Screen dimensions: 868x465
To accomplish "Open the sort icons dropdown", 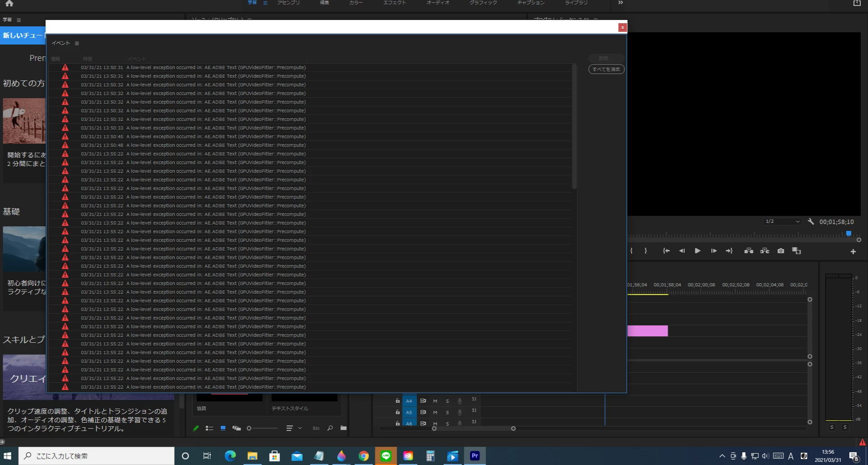I will point(294,428).
